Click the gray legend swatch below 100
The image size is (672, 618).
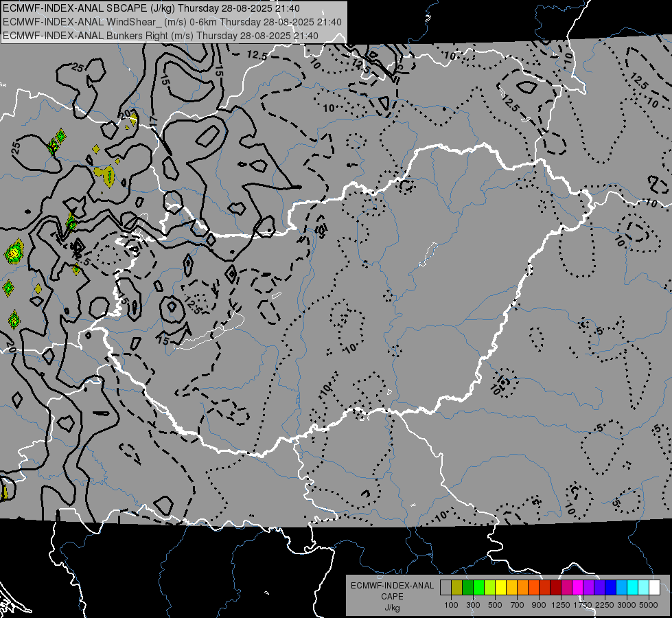[x=445, y=588]
